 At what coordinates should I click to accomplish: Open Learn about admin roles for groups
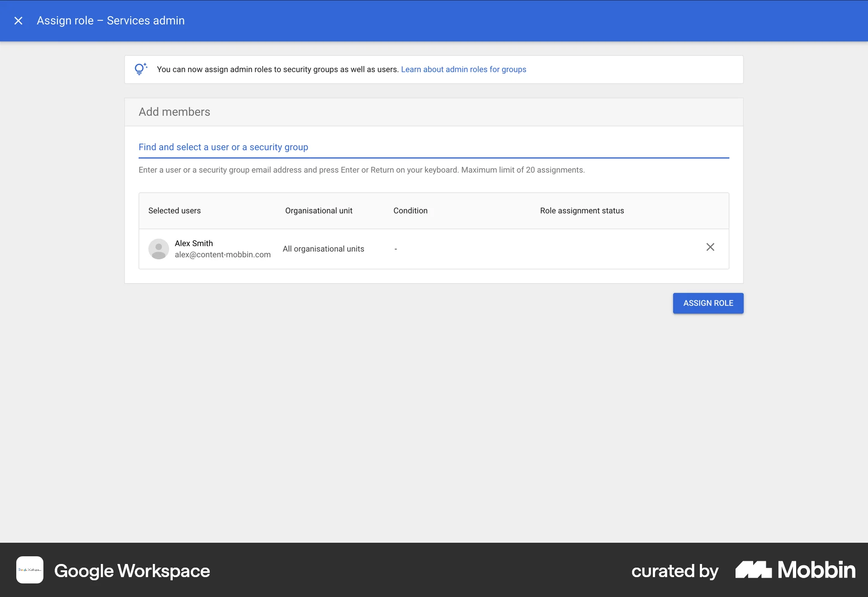[463, 69]
